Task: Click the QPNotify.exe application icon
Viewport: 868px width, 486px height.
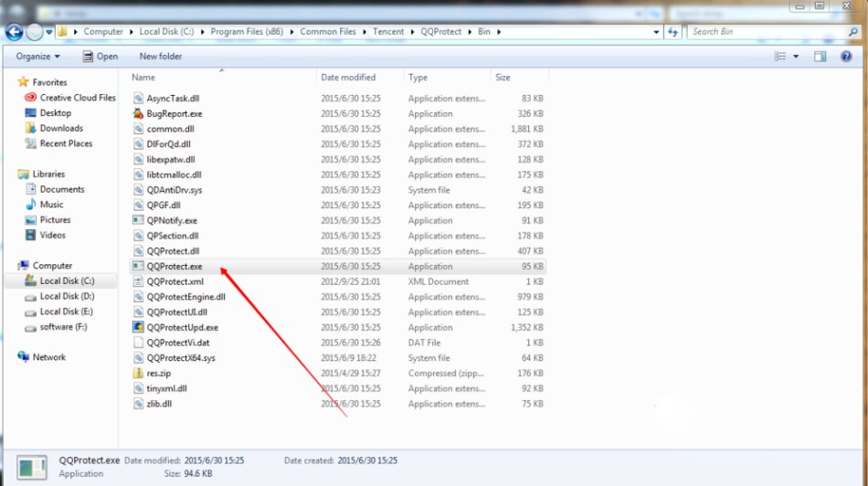Action: [139, 220]
